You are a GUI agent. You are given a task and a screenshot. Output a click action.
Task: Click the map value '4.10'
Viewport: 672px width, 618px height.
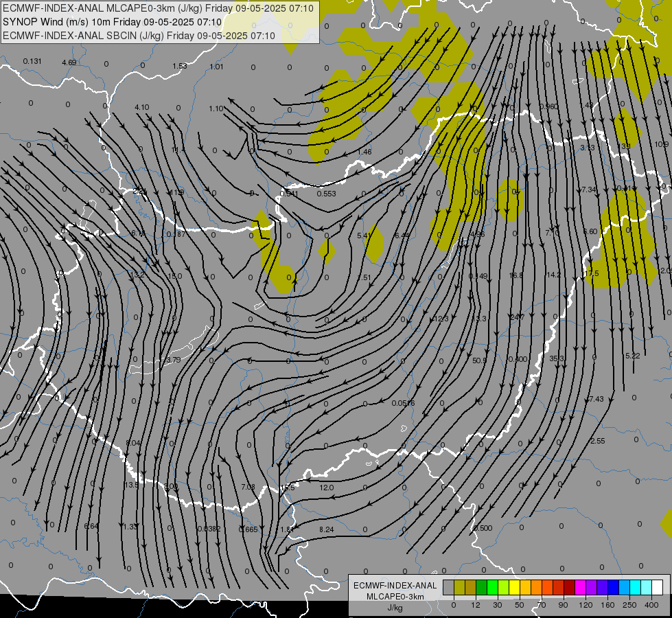click(x=142, y=108)
